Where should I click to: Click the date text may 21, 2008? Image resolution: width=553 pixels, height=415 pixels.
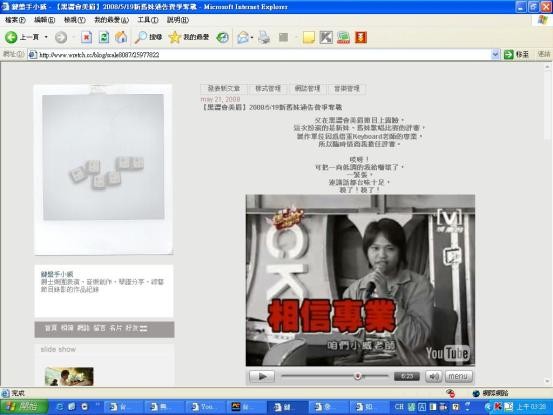(x=220, y=99)
